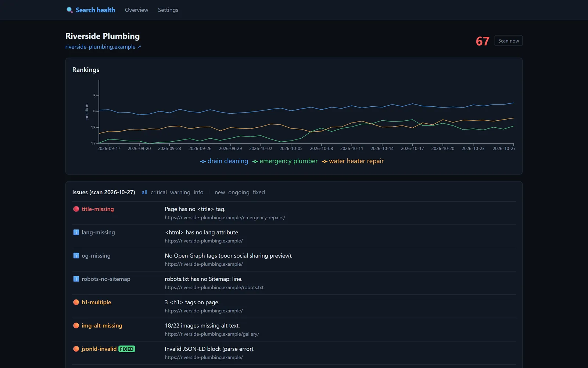
Task: Click the robots-no-sitemap issue name
Action: (x=106, y=279)
